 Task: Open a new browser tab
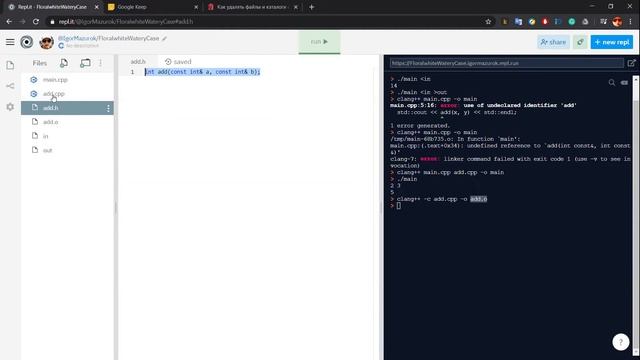pos(311,7)
